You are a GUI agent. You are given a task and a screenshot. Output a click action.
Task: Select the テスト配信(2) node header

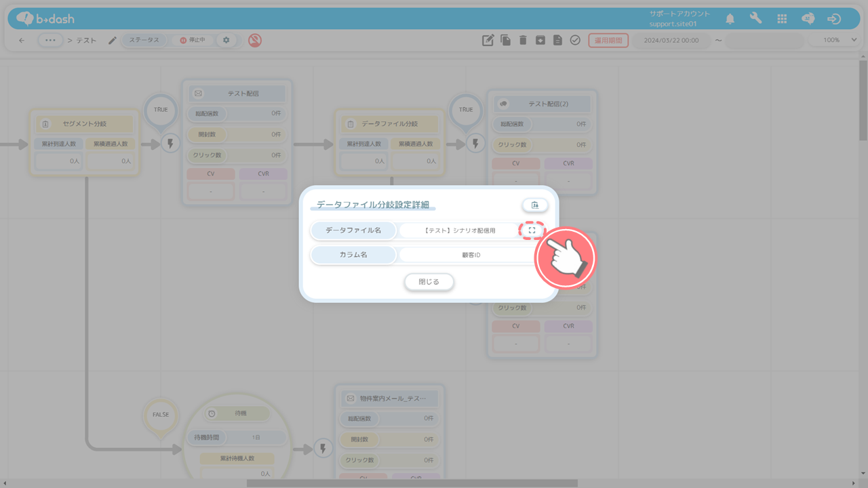click(542, 104)
